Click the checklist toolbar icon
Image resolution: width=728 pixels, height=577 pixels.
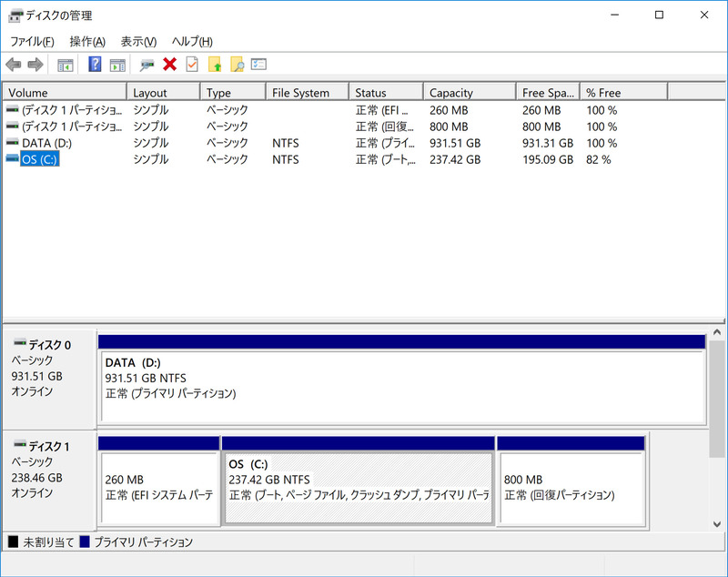pos(258,64)
